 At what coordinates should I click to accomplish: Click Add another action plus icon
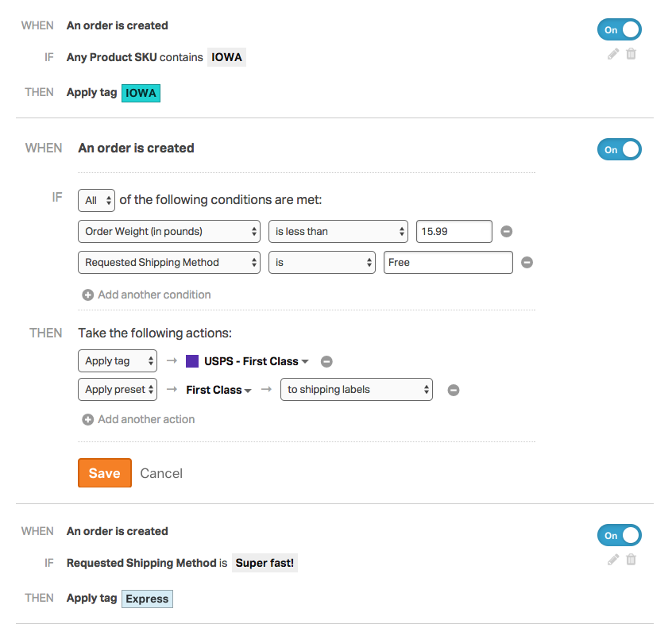pyautogui.click(x=87, y=419)
